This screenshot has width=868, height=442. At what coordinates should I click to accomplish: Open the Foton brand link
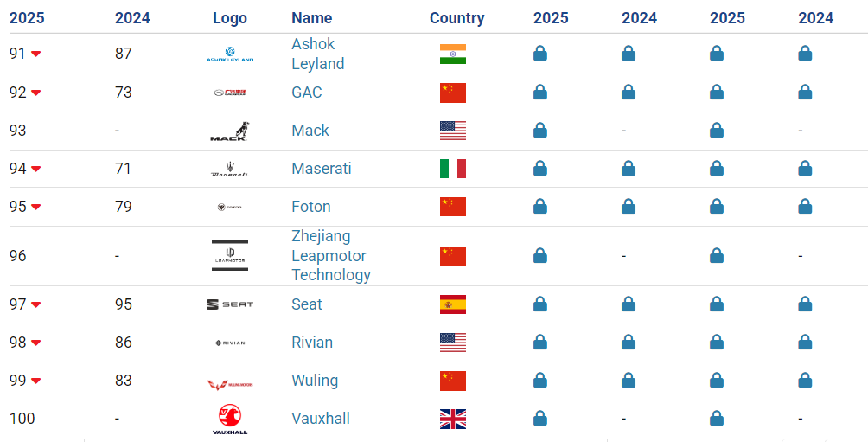tap(311, 207)
